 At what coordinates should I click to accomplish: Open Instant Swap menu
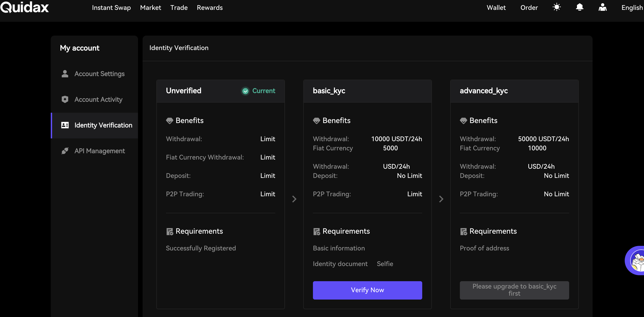[111, 8]
